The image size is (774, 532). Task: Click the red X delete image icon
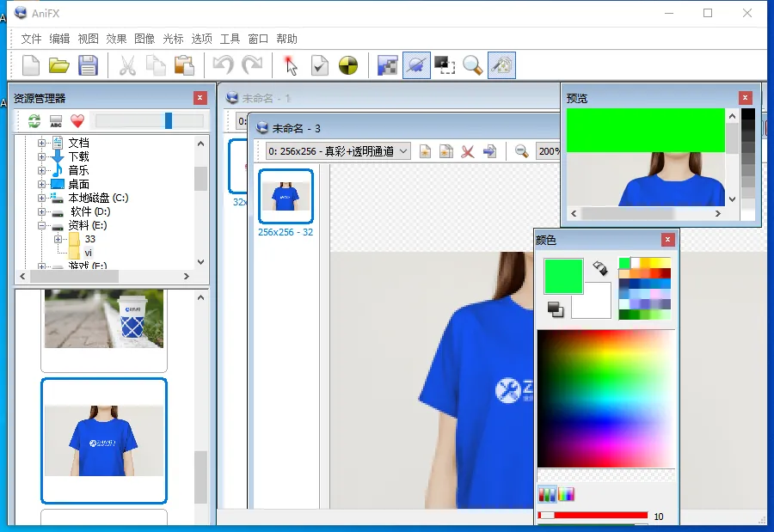(x=468, y=151)
